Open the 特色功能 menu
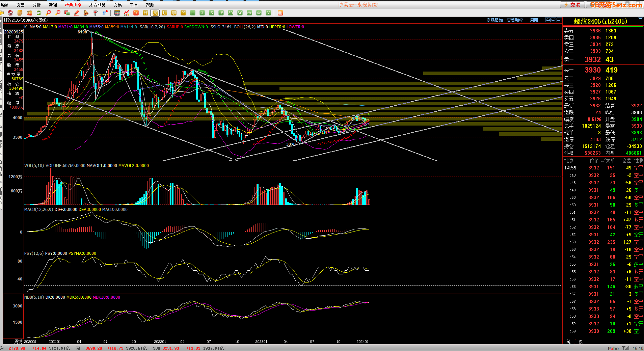Screen dimensions: 644x351 pyautogui.click(x=73, y=5)
